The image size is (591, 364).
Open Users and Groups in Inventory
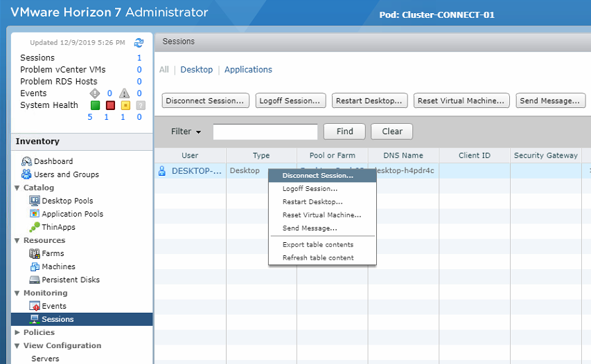coord(67,174)
